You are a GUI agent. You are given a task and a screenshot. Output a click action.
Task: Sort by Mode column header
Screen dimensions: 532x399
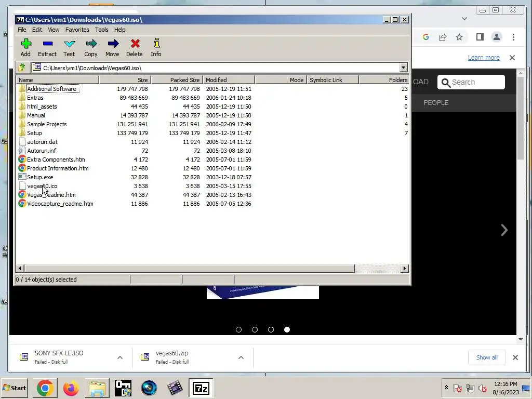tap(281, 79)
